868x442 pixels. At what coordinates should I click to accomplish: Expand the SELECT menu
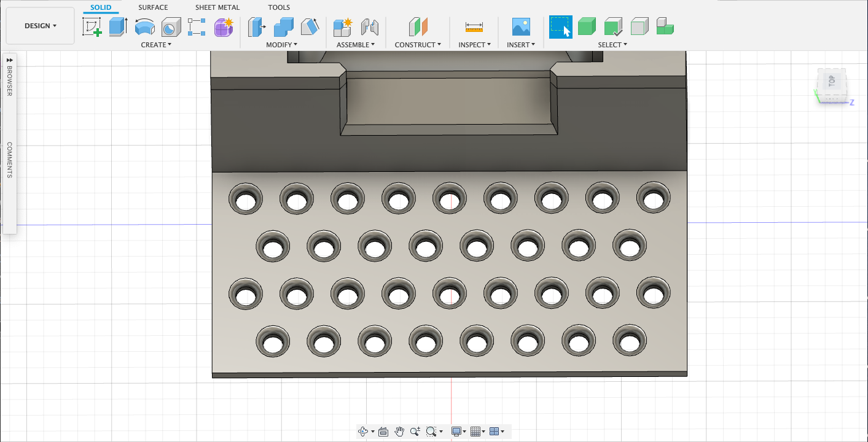612,45
